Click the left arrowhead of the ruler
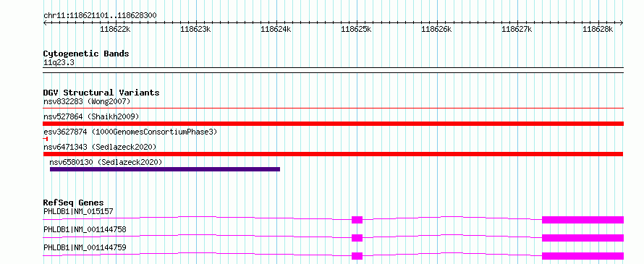 click(45, 22)
